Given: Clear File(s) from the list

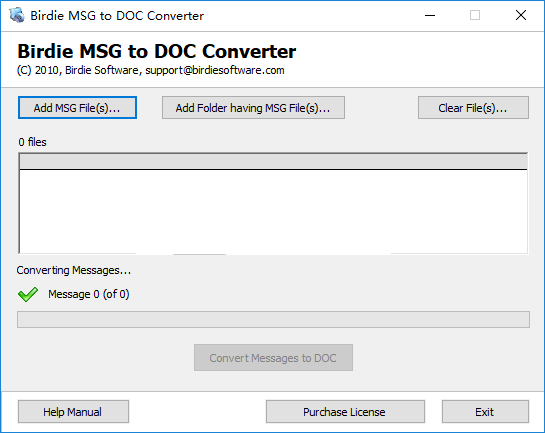Looking at the screenshot, I should [473, 108].
